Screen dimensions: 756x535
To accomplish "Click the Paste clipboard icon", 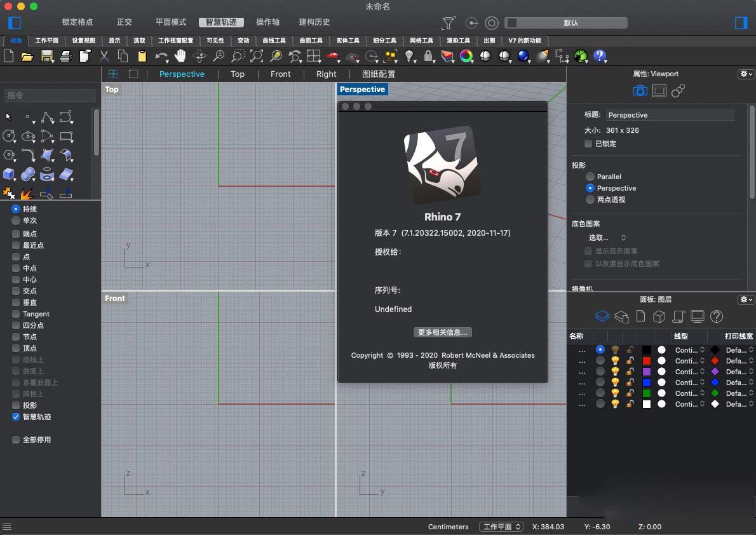I will [142, 57].
